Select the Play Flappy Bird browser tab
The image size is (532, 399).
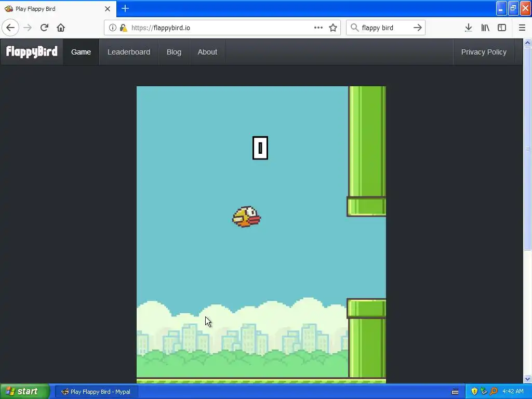coord(58,9)
